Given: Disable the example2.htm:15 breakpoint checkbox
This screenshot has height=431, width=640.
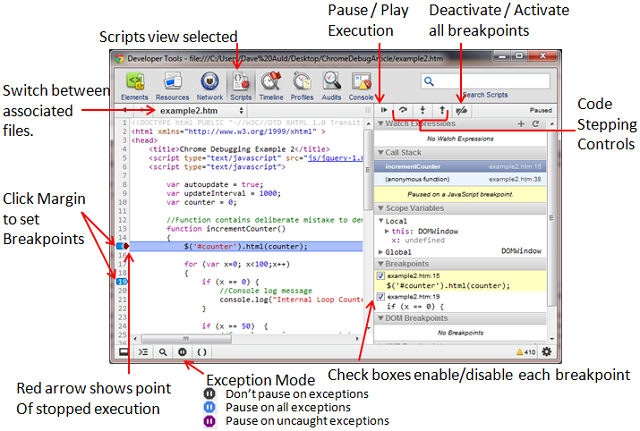Looking at the screenshot, I should pos(380,276).
